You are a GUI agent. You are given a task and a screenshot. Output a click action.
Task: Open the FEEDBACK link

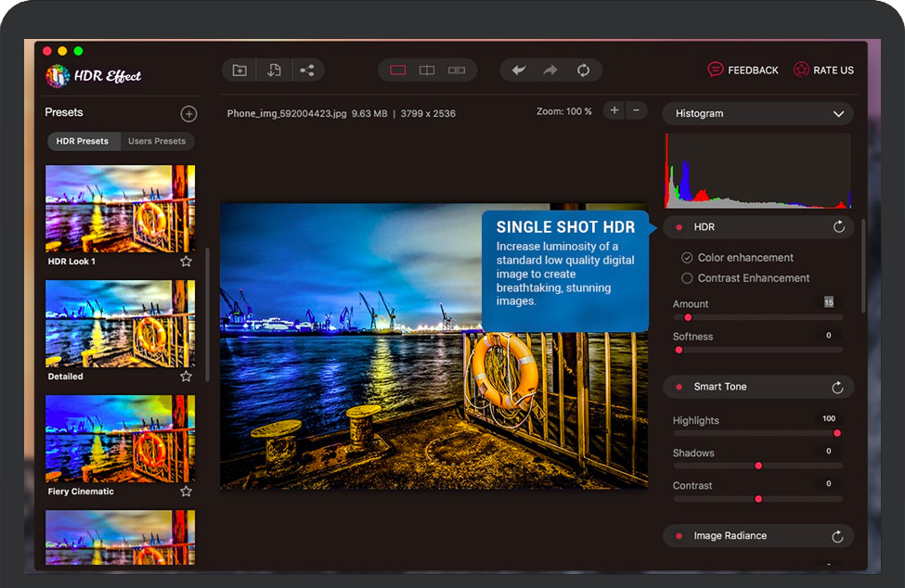743,70
